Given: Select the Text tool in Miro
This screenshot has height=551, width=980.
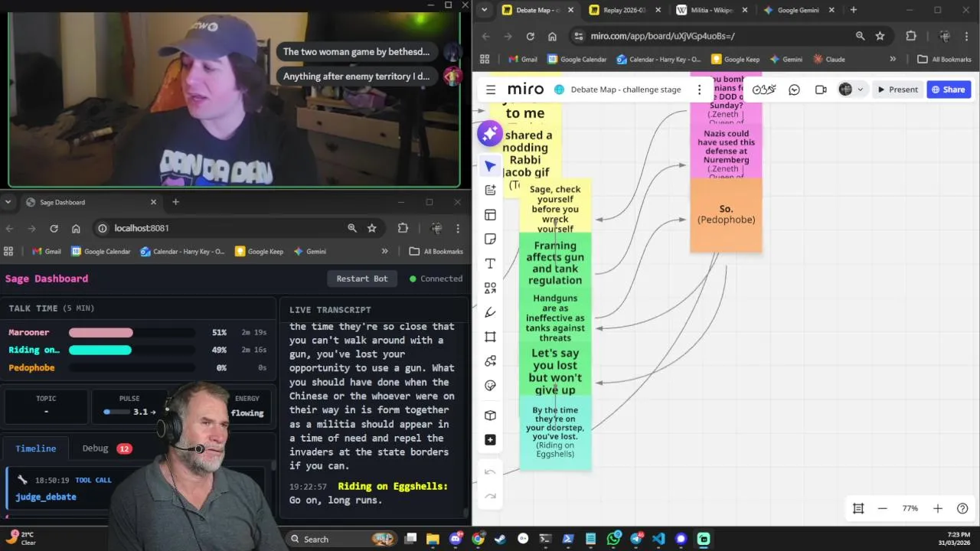Looking at the screenshot, I should click(x=490, y=263).
